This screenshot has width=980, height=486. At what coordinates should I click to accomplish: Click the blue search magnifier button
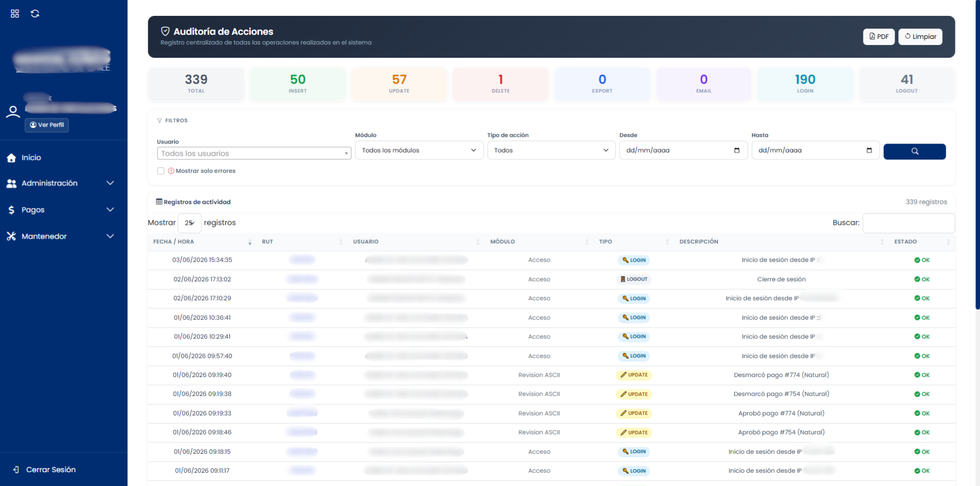(x=915, y=151)
